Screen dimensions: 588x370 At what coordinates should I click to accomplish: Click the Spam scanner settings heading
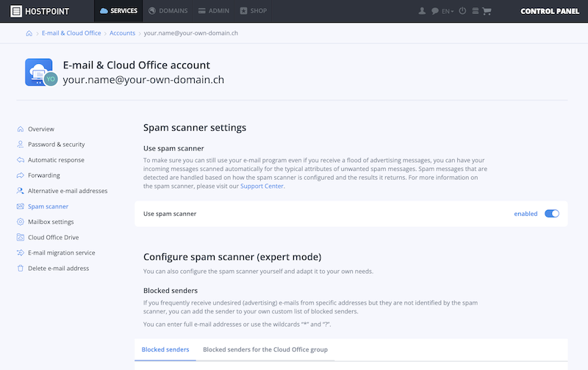195,128
